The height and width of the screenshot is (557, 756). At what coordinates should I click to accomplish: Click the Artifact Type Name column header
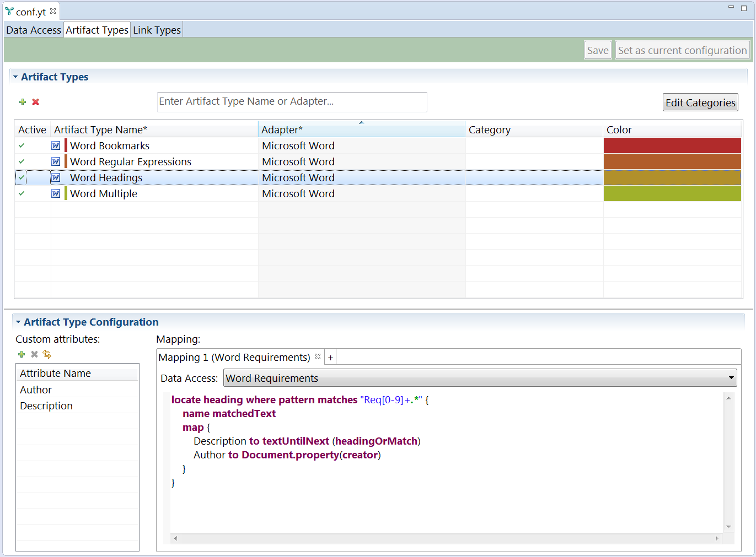tap(154, 129)
